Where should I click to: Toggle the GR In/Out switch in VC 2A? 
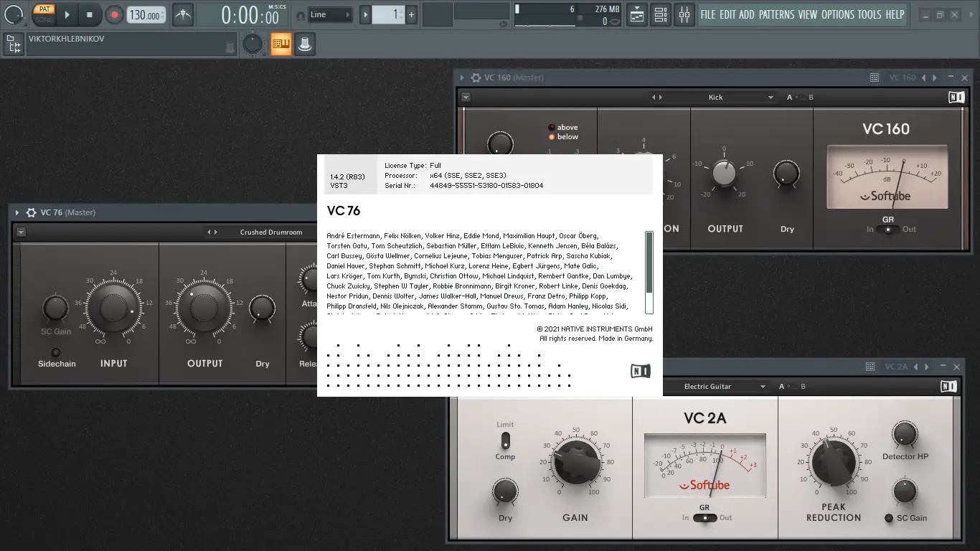pos(705,518)
